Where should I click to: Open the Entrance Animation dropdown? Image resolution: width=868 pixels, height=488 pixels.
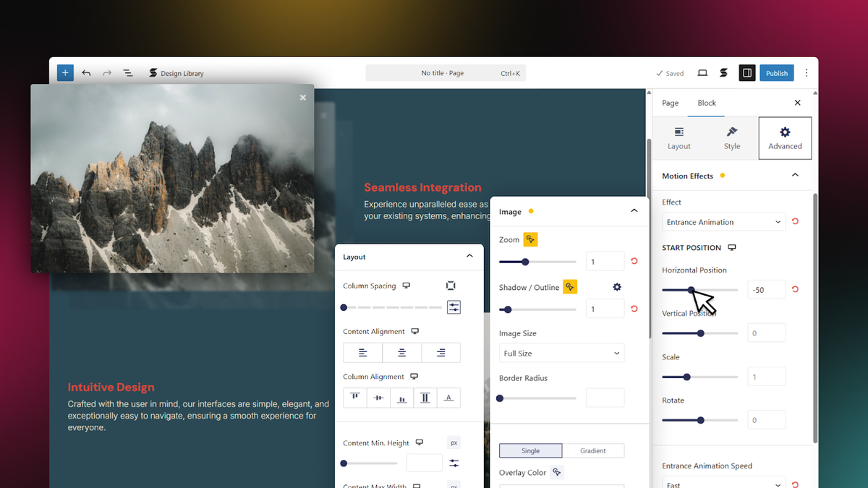[723, 221]
